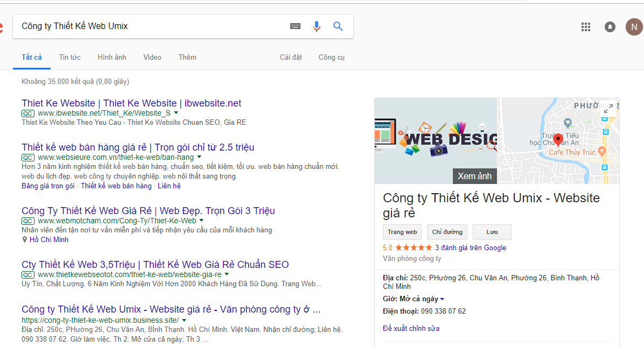This screenshot has width=644, height=347.
Task: Open Công cụ tools menu
Action: [332, 58]
